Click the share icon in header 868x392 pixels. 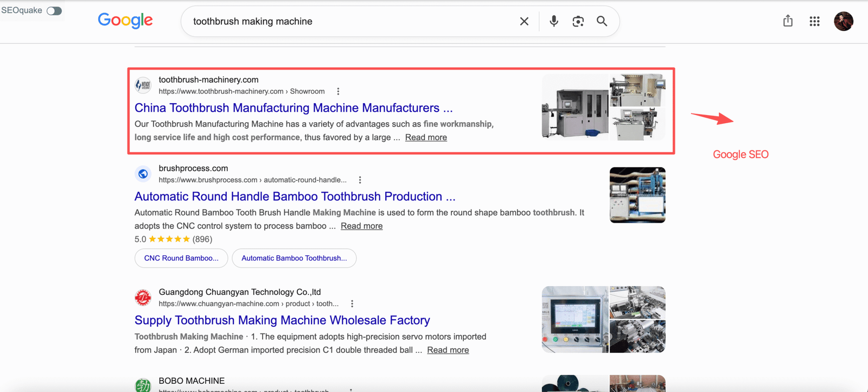(788, 21)
